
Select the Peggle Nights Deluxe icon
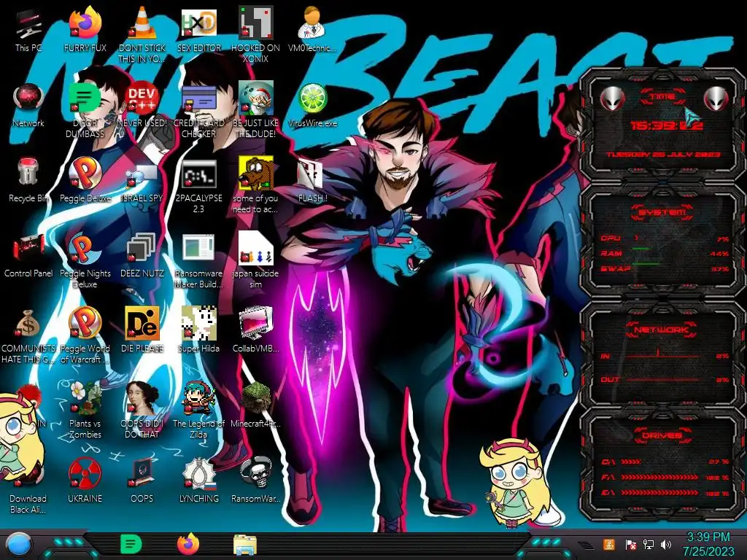click(x=85, y=261)
